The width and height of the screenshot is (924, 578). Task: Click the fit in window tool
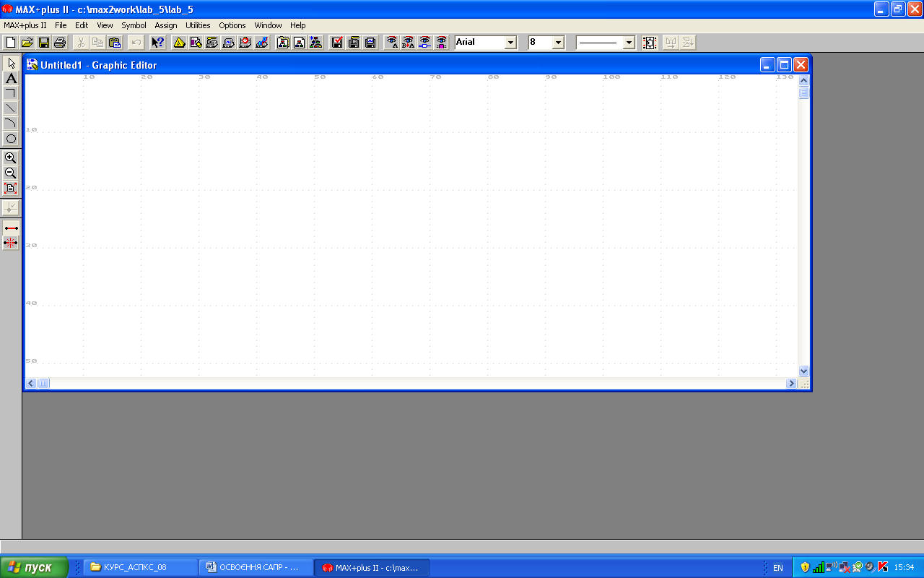[x=11, y=188]
